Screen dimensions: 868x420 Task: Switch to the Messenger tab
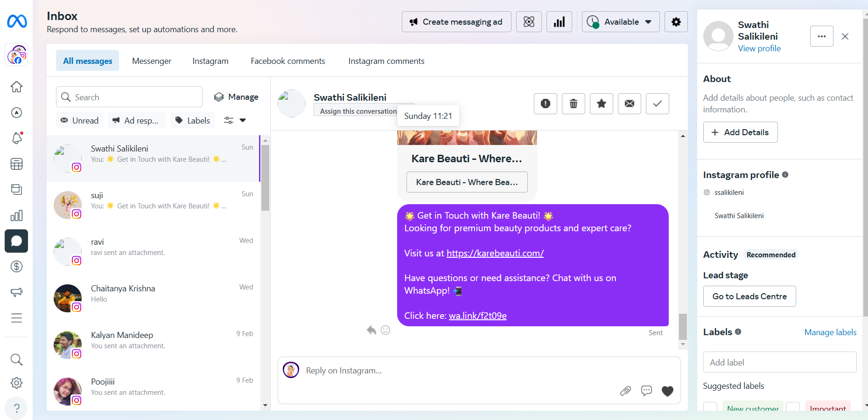[x=152, y=61]
